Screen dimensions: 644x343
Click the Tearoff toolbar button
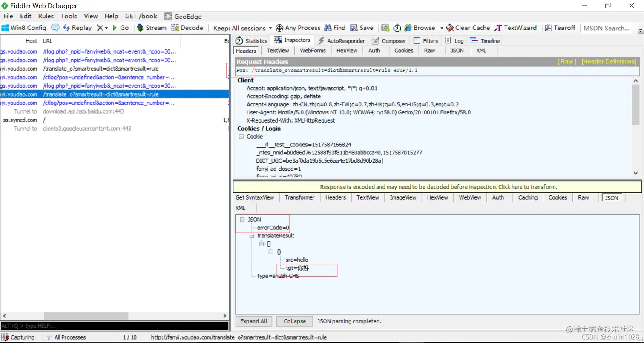pos(560,28)
